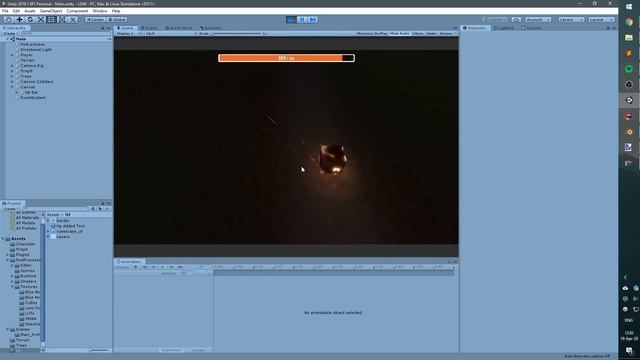Open the Display 1 dropdown

tap(128, 33)
